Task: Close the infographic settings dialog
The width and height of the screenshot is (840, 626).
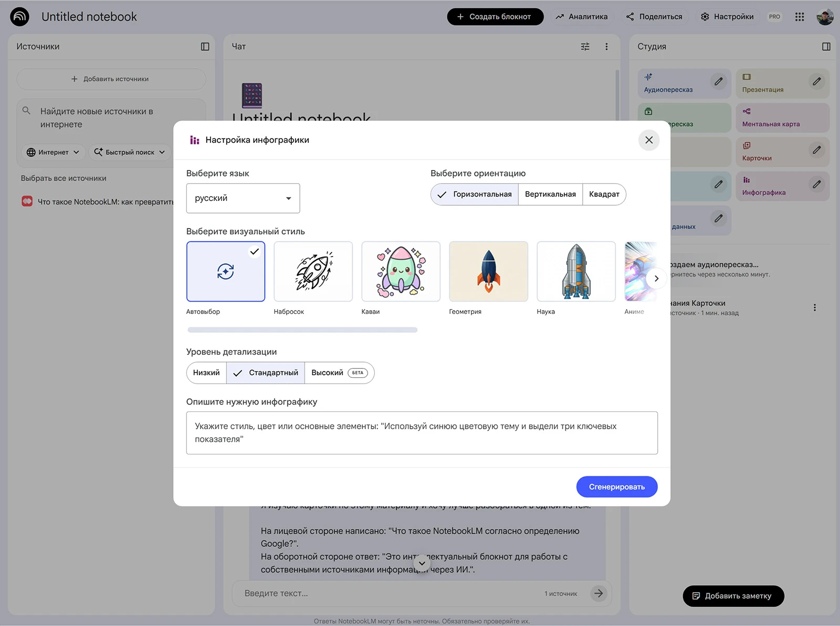Action: tap(649, 140)
